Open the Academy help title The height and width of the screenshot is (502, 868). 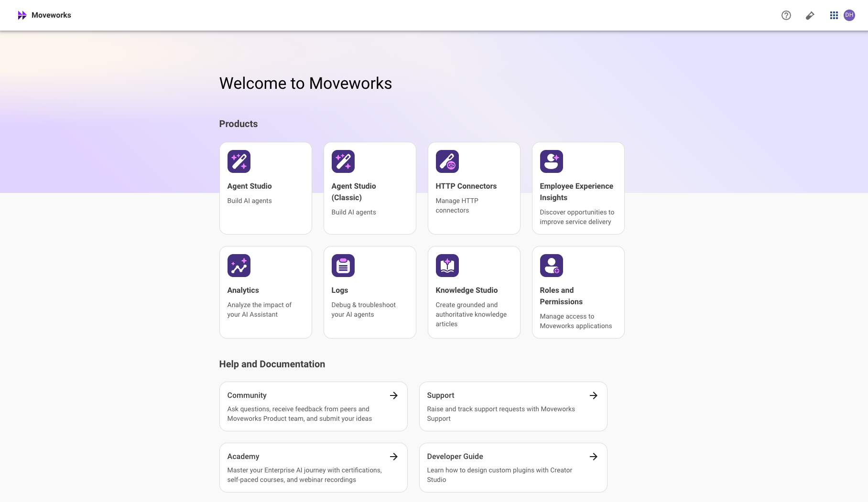pos(243,457)
